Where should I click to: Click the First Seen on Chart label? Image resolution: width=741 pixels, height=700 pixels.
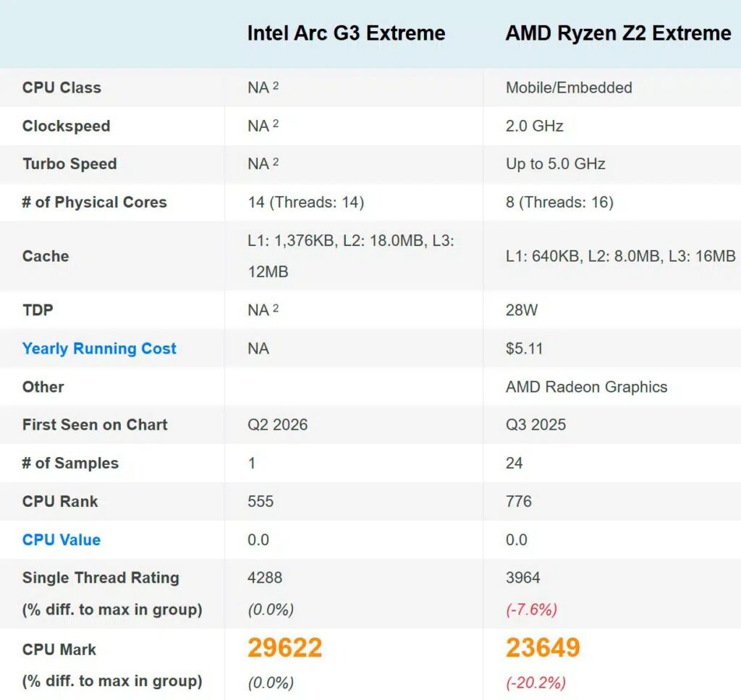click(95, 424)
